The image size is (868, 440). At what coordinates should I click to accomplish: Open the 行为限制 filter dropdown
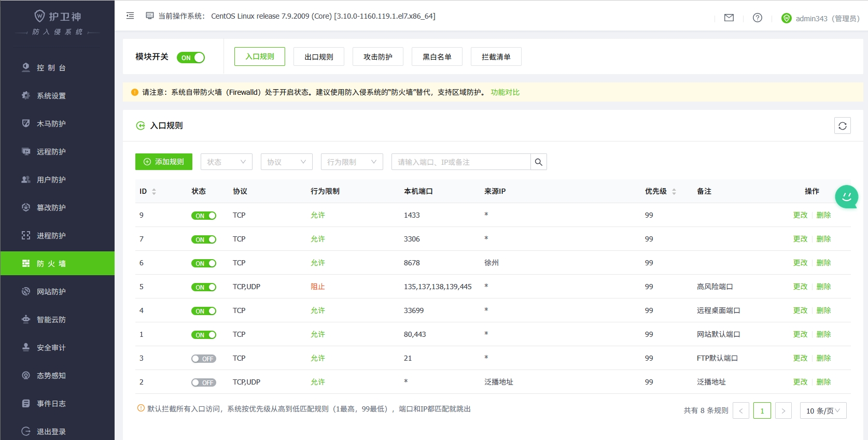pos(352,162)
